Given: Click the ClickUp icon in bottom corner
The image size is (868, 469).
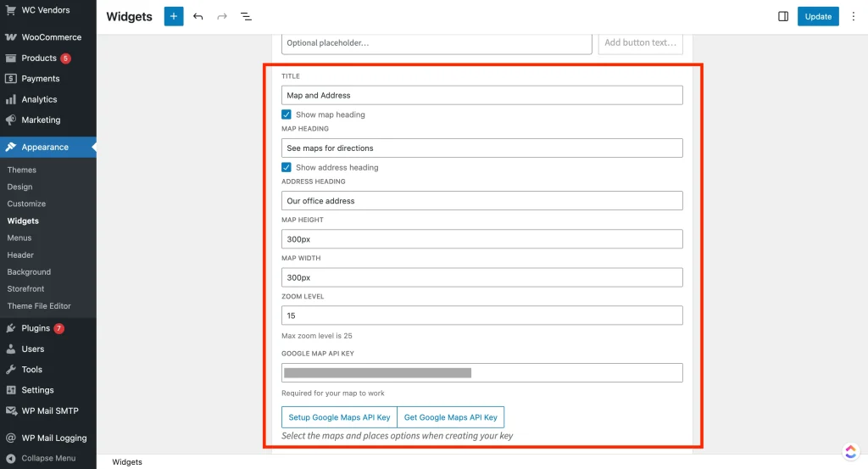Looking at the screenshot, I should (x=850, y=451).
